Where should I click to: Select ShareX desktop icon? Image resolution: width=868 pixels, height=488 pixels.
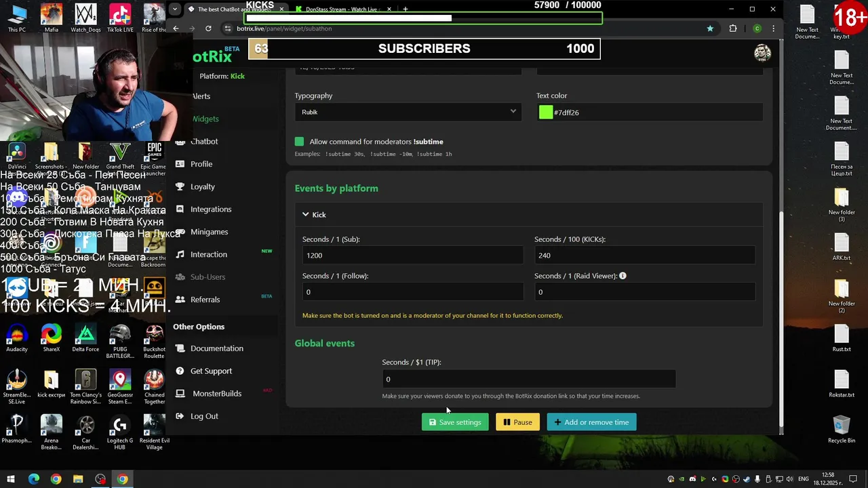point(51,338)
